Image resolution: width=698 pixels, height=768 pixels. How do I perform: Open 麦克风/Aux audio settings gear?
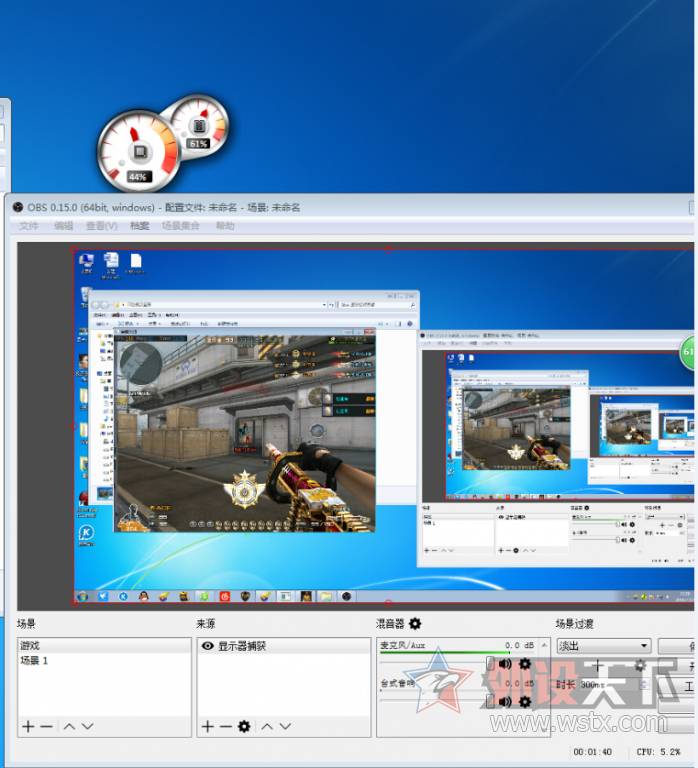pyautogui.click(x=525, y=664)
